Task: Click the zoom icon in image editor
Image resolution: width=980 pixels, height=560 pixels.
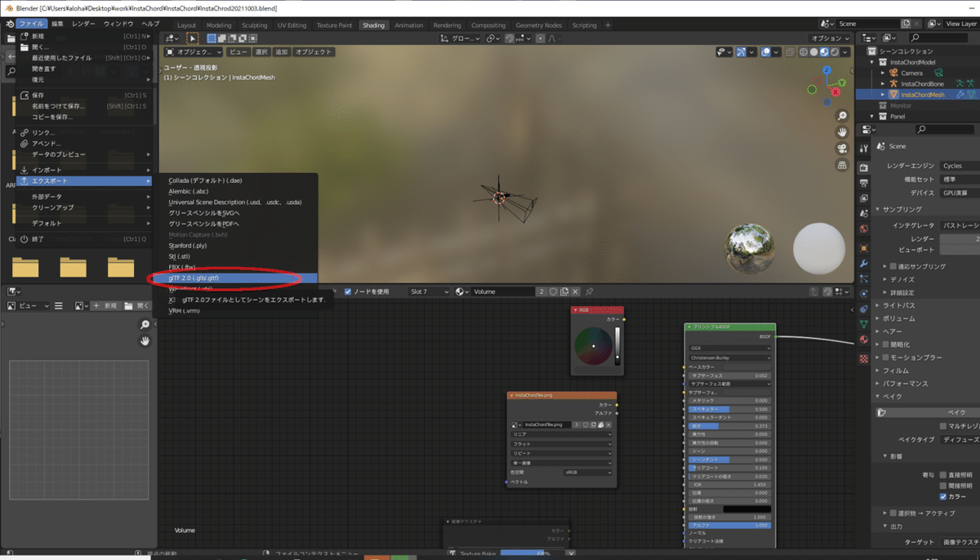Action: pos(145,325)
